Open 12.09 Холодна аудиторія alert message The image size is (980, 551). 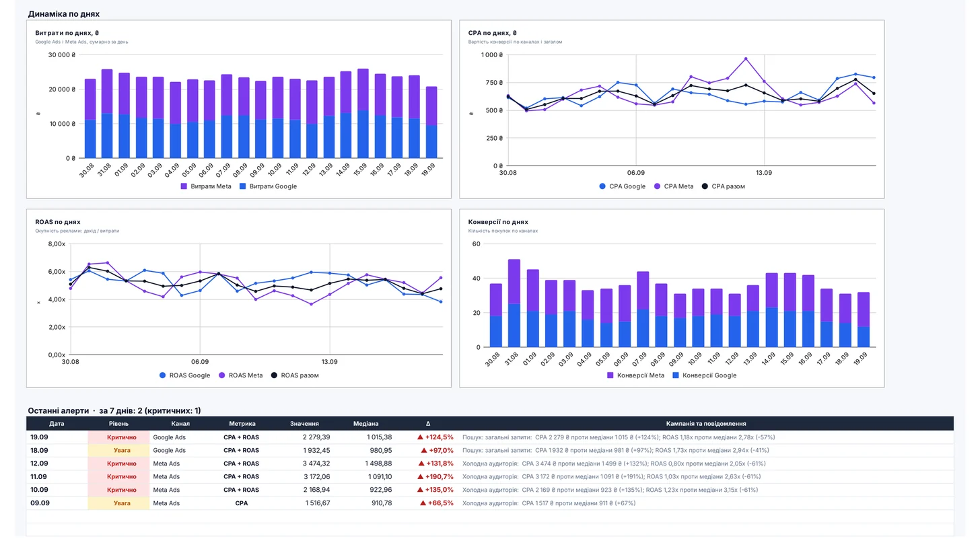point(614,464)
